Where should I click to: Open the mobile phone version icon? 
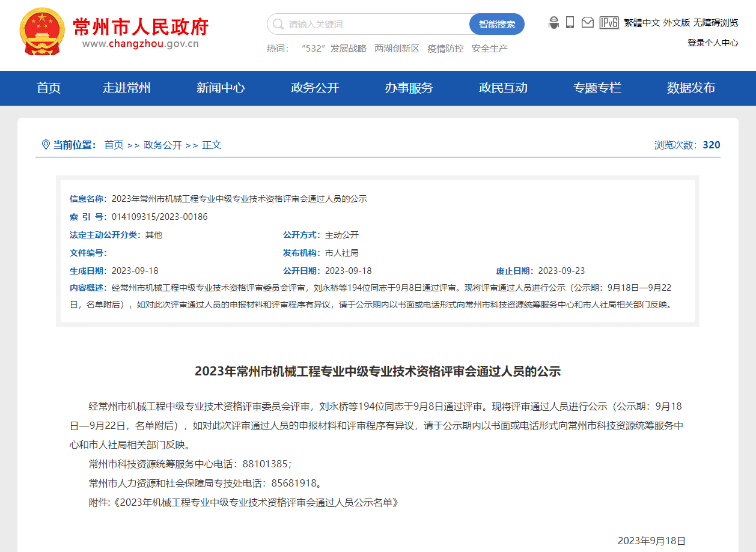coord(570,23)
